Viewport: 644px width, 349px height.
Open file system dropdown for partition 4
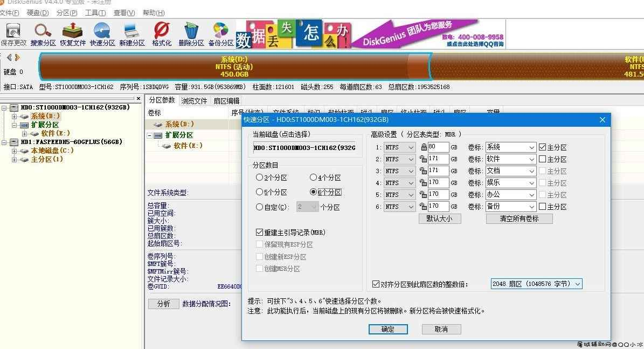pos(400,183)
